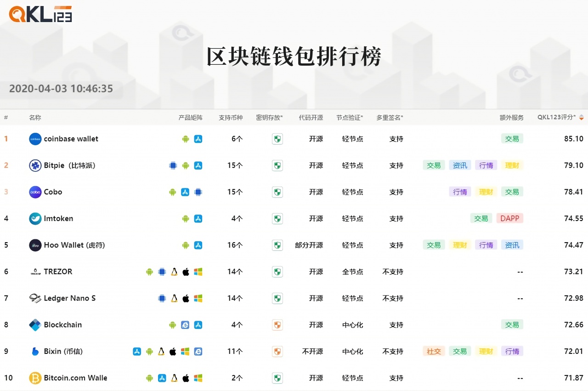The height and width of the screenshot is (391, 588).
Task: Click 理财 tag in Bitpie row
Action: 512,165
